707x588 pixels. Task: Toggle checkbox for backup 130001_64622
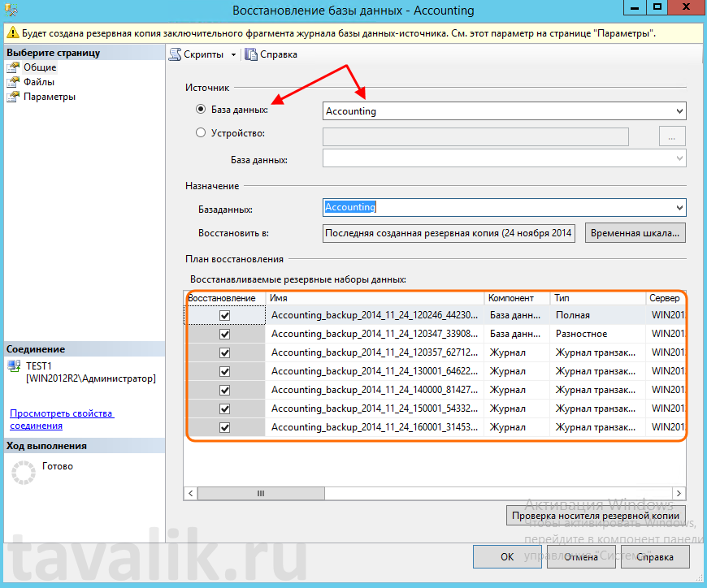[224, 371]
